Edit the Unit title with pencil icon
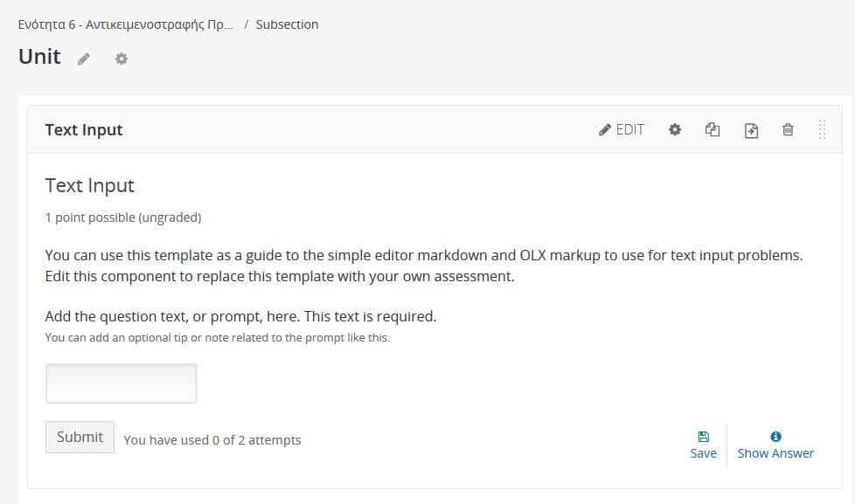 [x=83, y=59]
